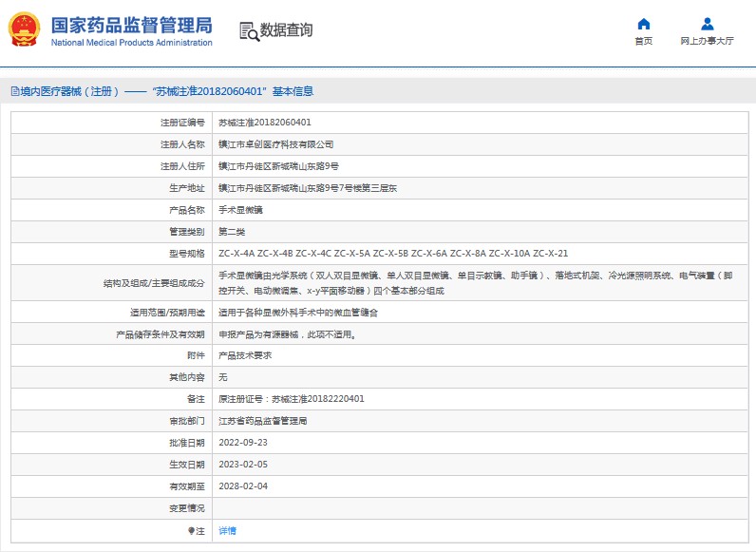Image resolution: width=756 pixels, height=552 pixels.
Task: Click the 数据查询 magnifier document icon
Action: [249, 30]
